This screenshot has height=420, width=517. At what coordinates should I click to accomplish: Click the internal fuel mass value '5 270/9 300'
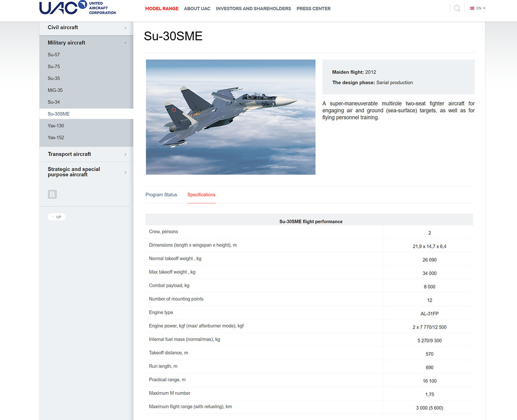(429, 341)
